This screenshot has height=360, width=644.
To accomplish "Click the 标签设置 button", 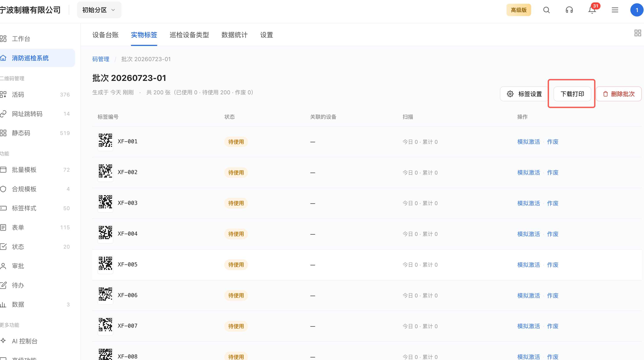I will coord(524,94).
